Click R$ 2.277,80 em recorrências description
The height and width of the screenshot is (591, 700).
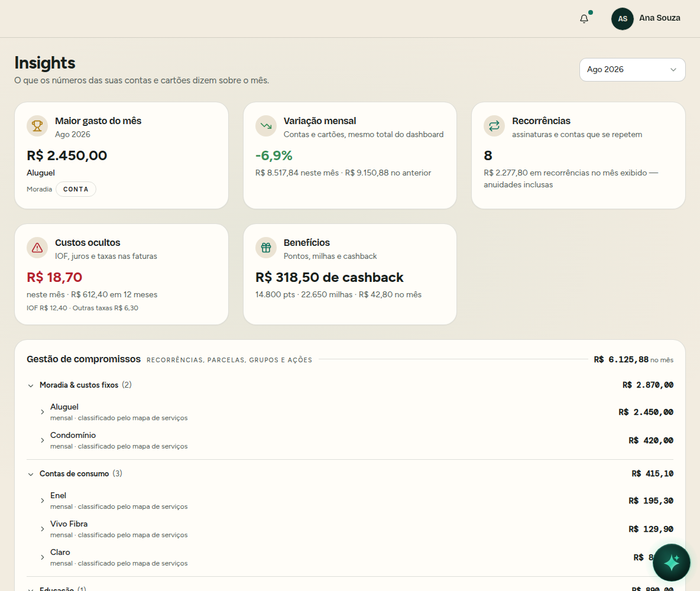click(x=571, y=178)
